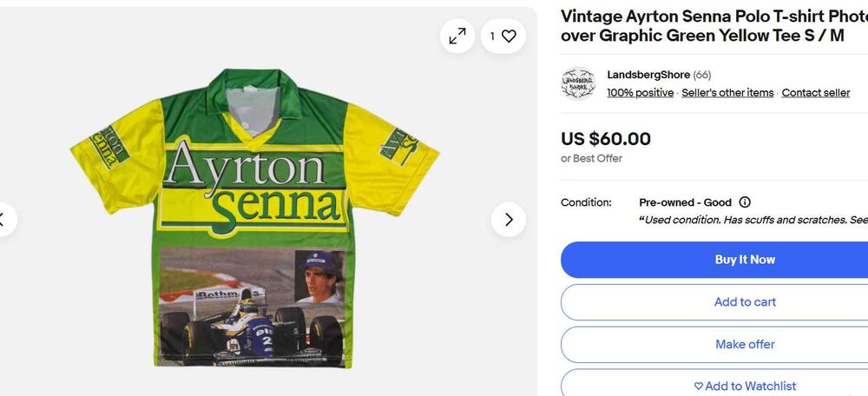Add the item to Watchlist
Screen dimensions: 868x396
745,386
